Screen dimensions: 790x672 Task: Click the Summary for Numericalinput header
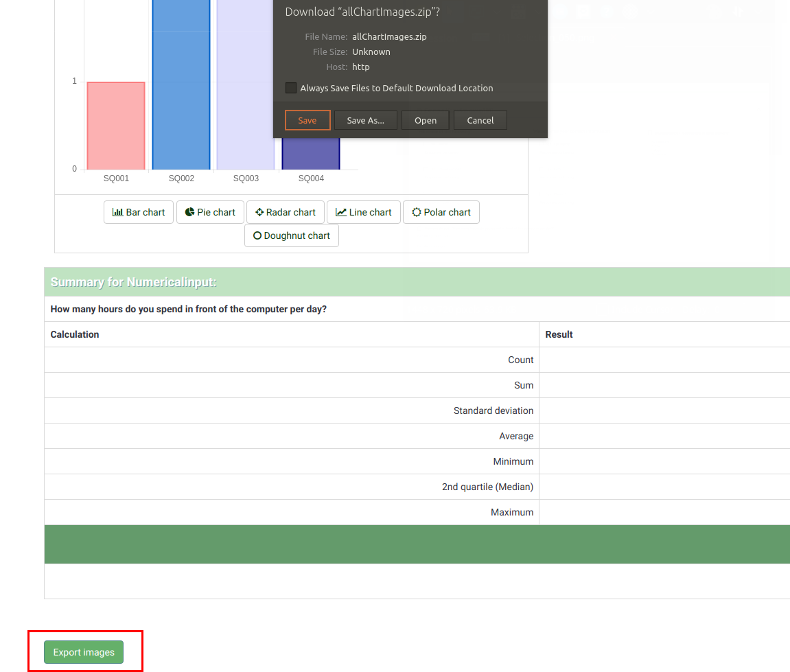(x=134, y=282)
